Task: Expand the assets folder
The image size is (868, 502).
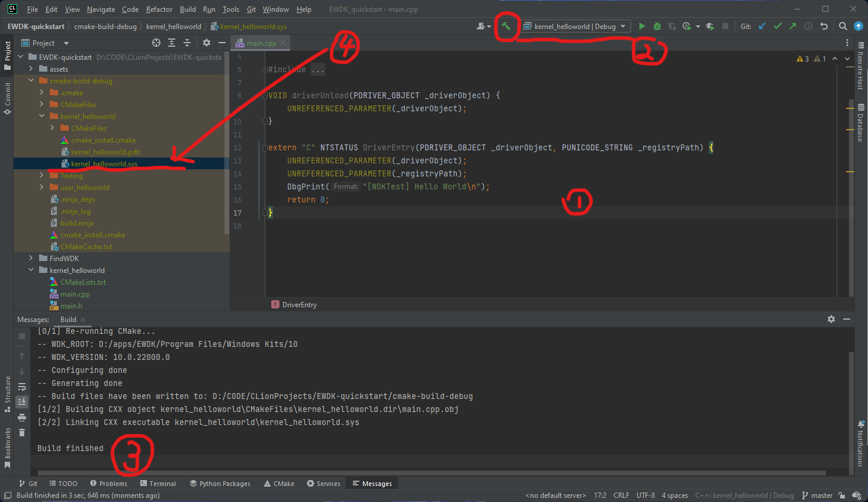Action: click(x=31, y=69)
